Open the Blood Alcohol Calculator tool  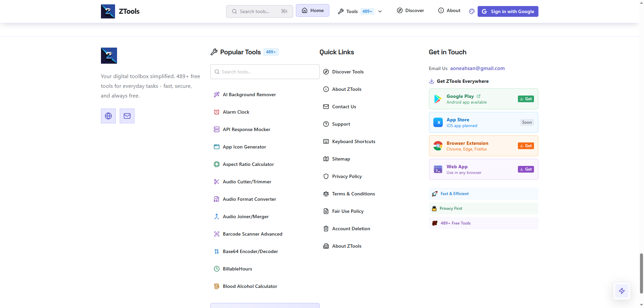click(250, 286)
